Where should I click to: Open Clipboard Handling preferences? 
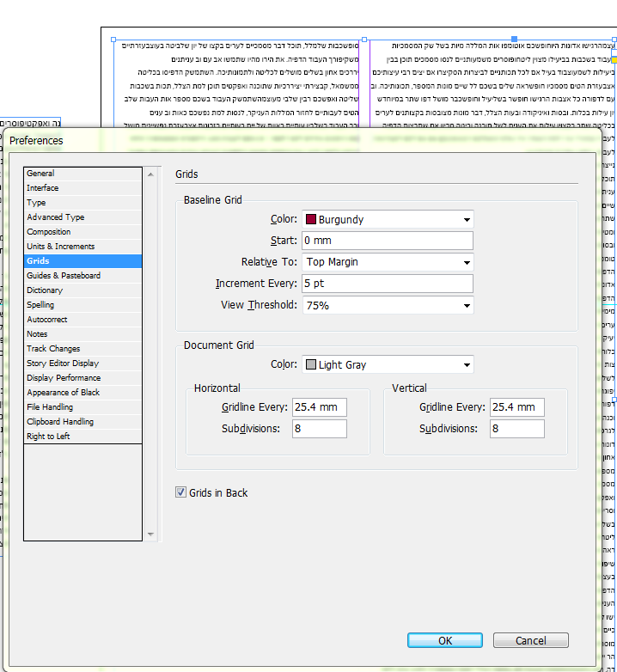coord(82,421)
